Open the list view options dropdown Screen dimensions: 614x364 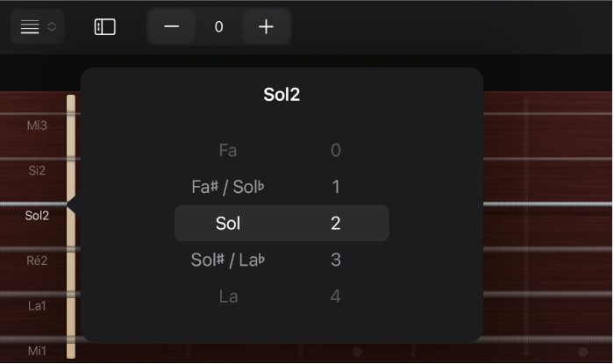point(38,26)
